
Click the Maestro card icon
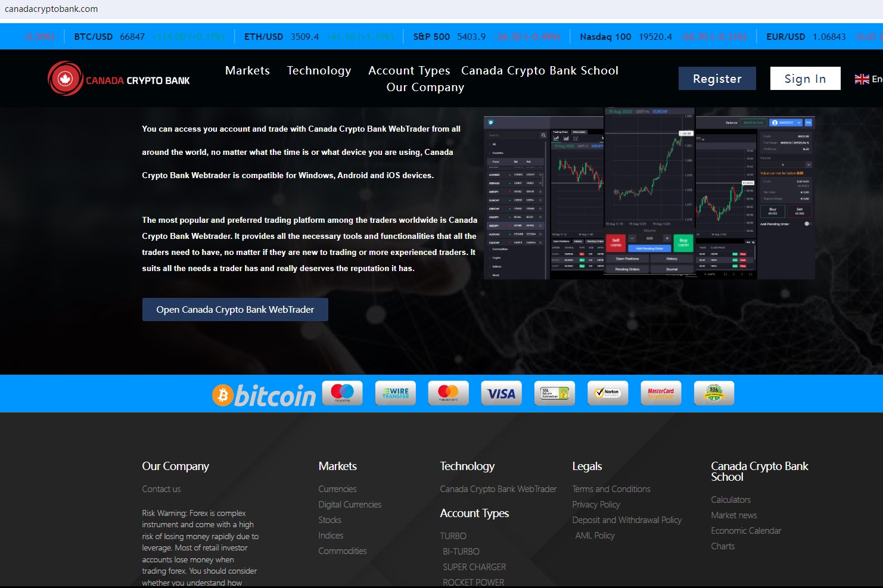[x=342, y=393]
